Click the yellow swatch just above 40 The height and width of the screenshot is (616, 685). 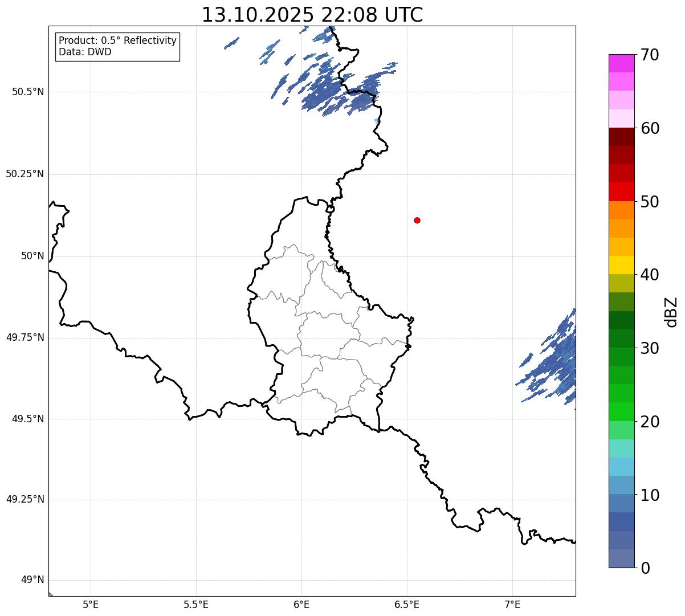coord(621,265)
